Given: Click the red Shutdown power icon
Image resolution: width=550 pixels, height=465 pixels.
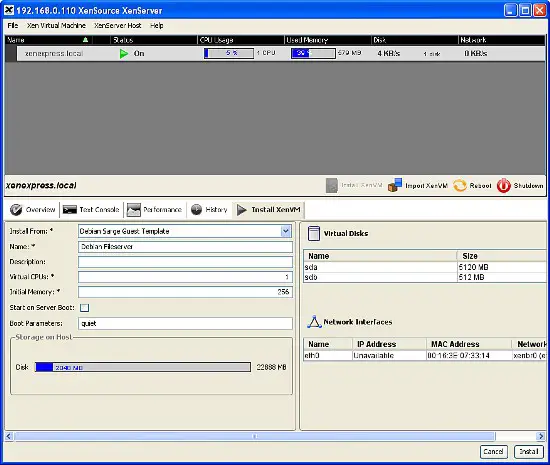Looking at the screenshot, I should pyautogui.click(x=503, y=186).
